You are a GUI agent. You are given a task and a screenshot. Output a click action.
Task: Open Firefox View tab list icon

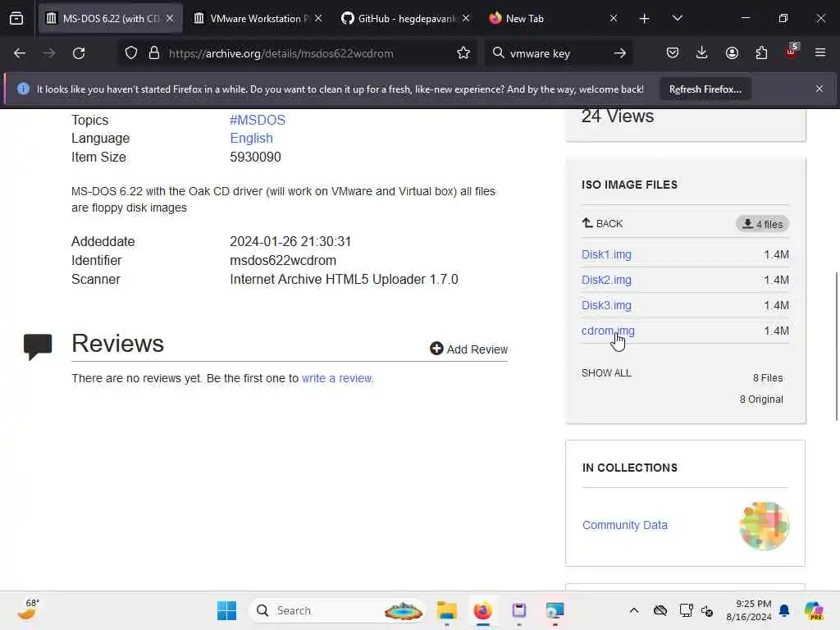16,18
